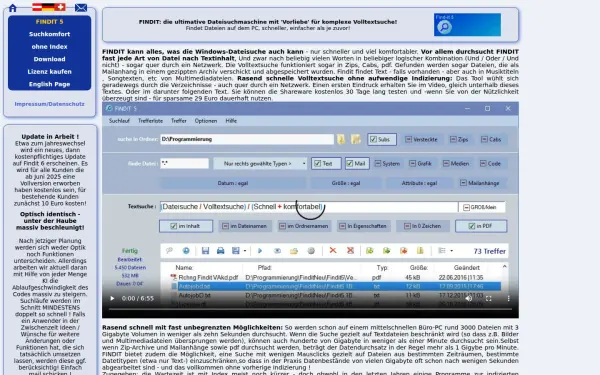Open the 'Größe : egal' filter

346,183
